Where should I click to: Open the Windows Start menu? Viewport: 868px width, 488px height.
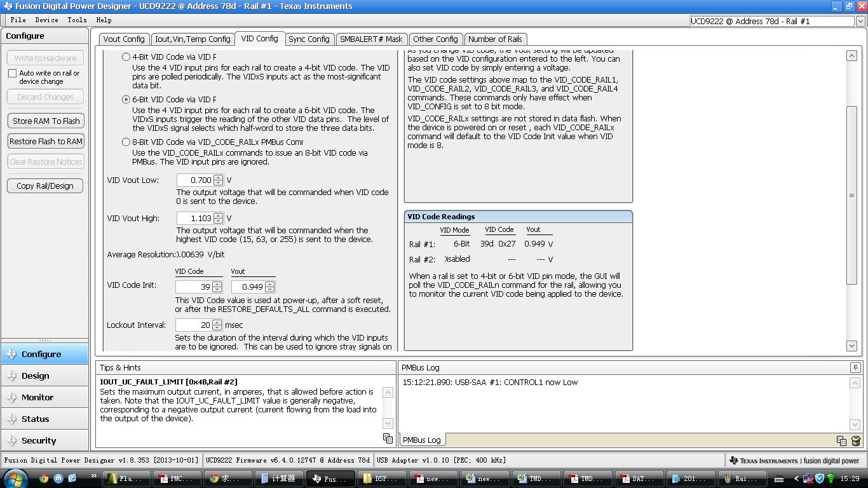pyautogui.click(x=15, y=478)
